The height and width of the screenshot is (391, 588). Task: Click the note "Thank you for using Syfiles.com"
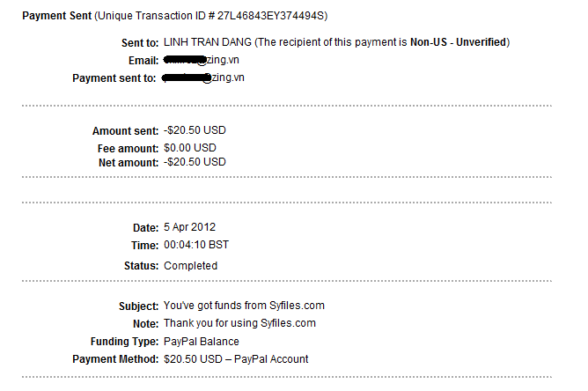pyautogui.click(x=239, y=323)
